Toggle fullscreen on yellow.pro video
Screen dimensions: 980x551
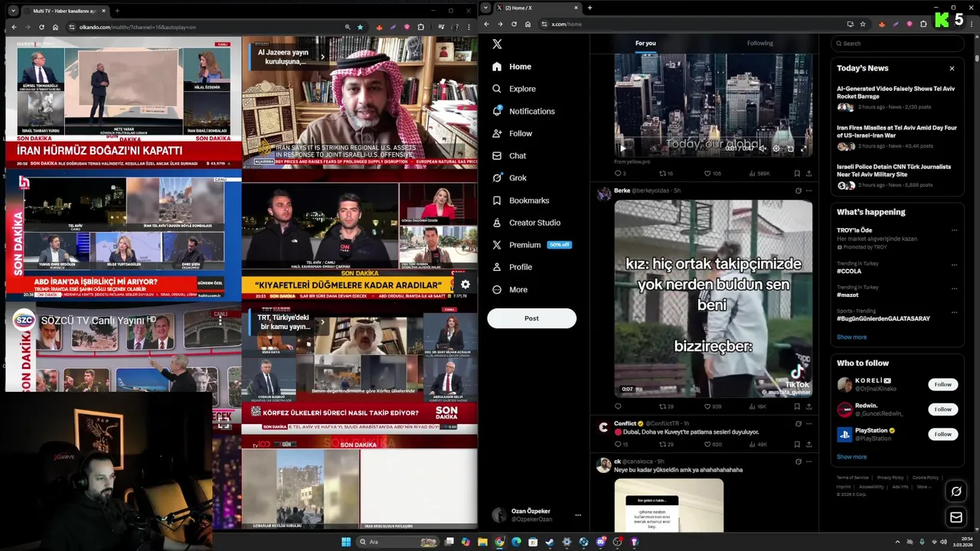(804, 148)
